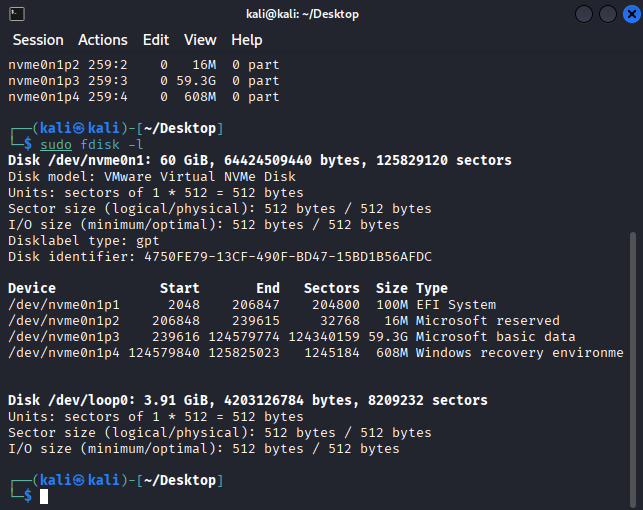Image resolution: width=643 pixels, height=510 pixels.
Task: Open the Session menu
Action: [x=37, y=40]
